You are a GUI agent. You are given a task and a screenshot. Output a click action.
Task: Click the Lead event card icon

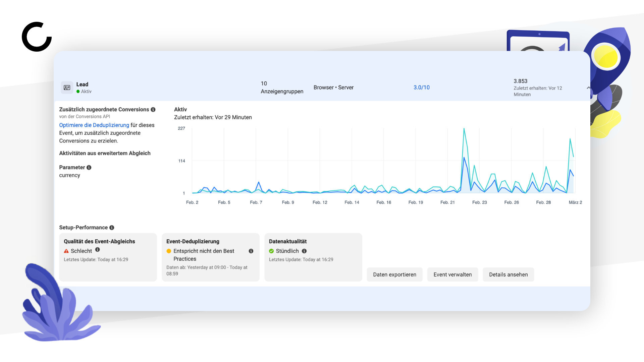(x=67, y=87)
